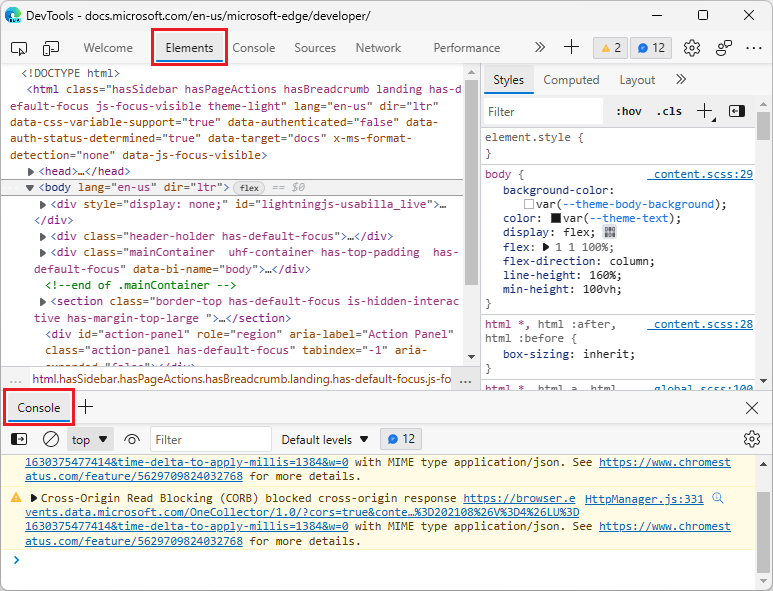Select the Styles pane tab
This screenshot has width=773, height=591.
click(x=508, y=80)
